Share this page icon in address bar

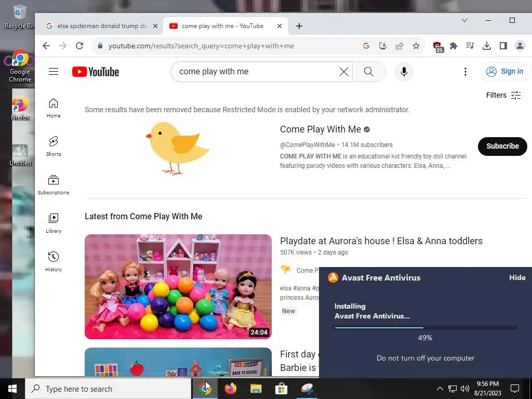tap(400, 46)
